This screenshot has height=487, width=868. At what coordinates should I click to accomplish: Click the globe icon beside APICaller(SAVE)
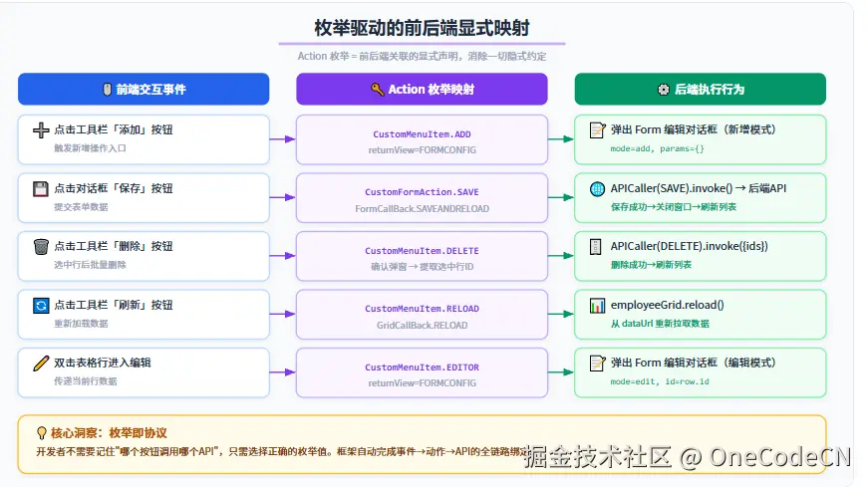click(x=597, y=188)
